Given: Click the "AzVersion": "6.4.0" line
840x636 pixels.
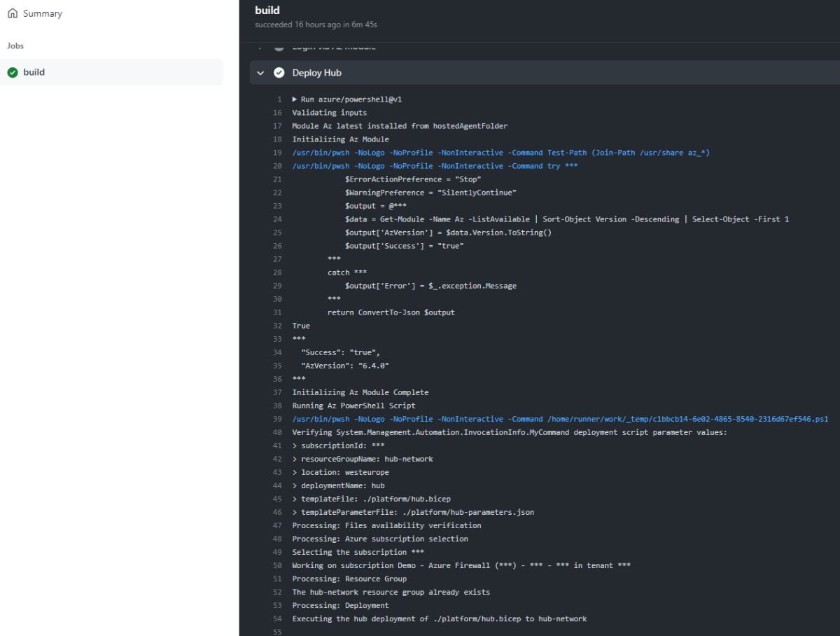Looking at the screenshot, I should 344,366.
